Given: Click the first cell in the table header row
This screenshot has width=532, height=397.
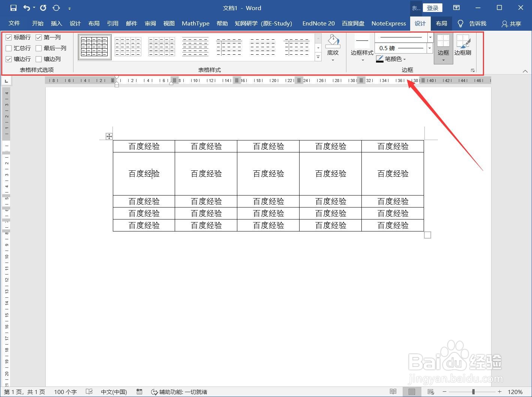Looking at the screenshot, I should [x=144, y=146].
